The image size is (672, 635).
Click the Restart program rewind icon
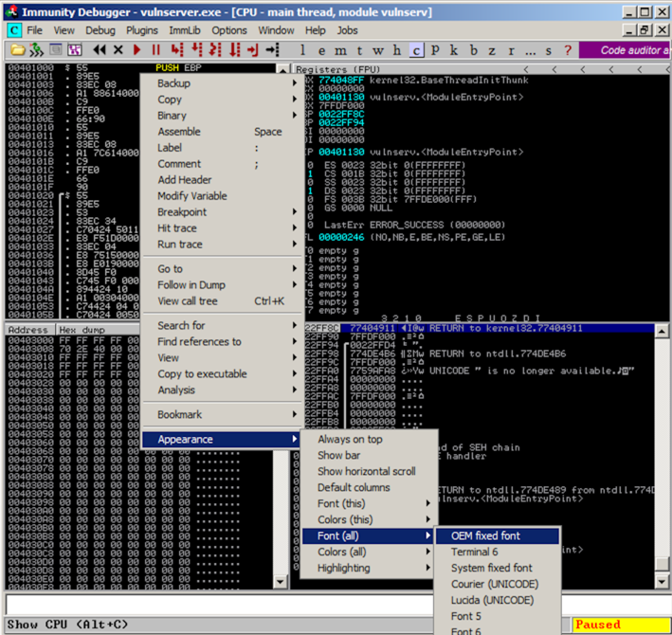[x=100, y=49]
